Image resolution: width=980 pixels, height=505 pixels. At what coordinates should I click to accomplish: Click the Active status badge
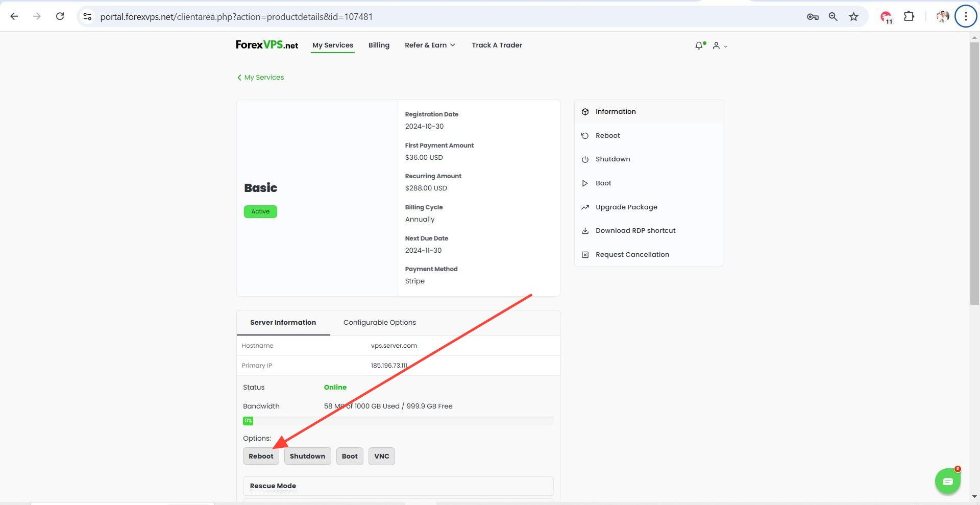(260, 212)
